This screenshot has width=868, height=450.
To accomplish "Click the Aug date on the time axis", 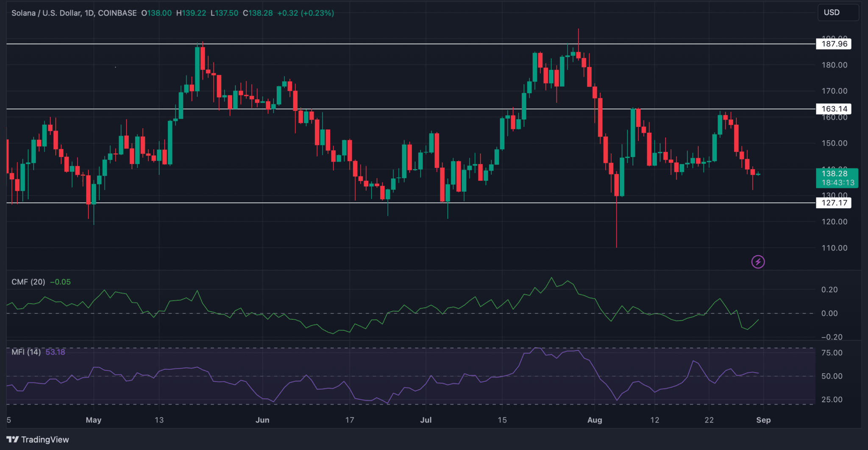I will 595,420.
